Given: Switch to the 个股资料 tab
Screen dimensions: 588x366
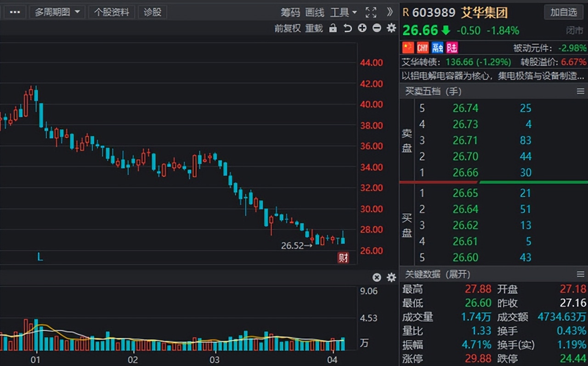Looking at the screenshot, I should 112,12.
